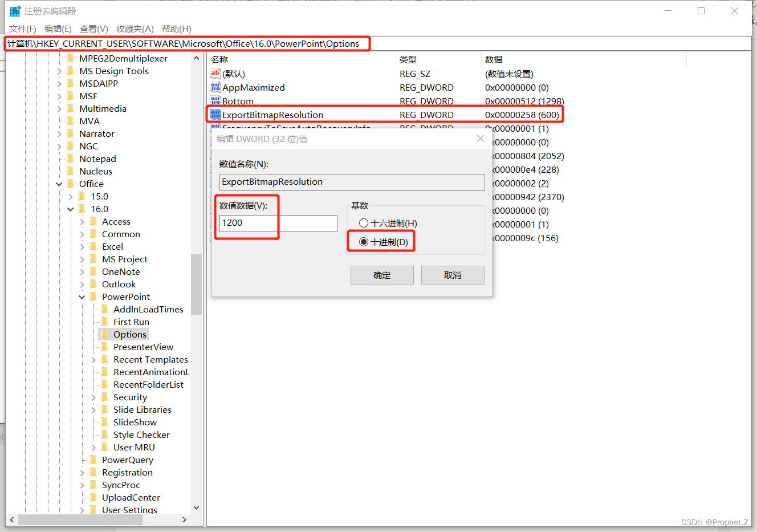Expand the 15.0 key
The width and height of the screenshot is (757, 532).
pyautogui.click(x=71, y=197)
